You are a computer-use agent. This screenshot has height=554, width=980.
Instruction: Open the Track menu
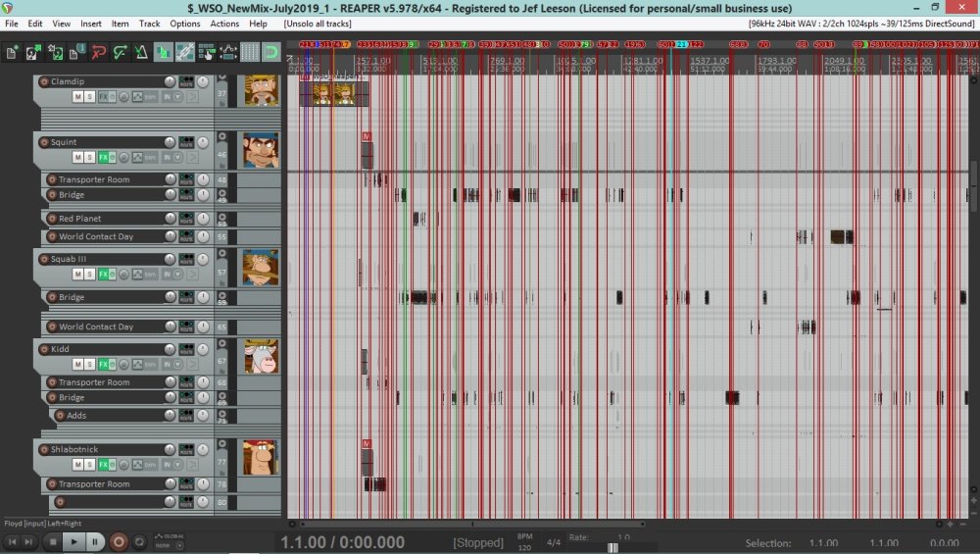point(149,24)
